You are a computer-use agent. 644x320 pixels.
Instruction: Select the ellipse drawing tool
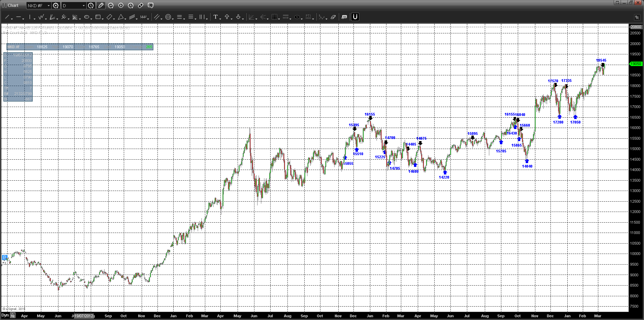click(87, 17)
